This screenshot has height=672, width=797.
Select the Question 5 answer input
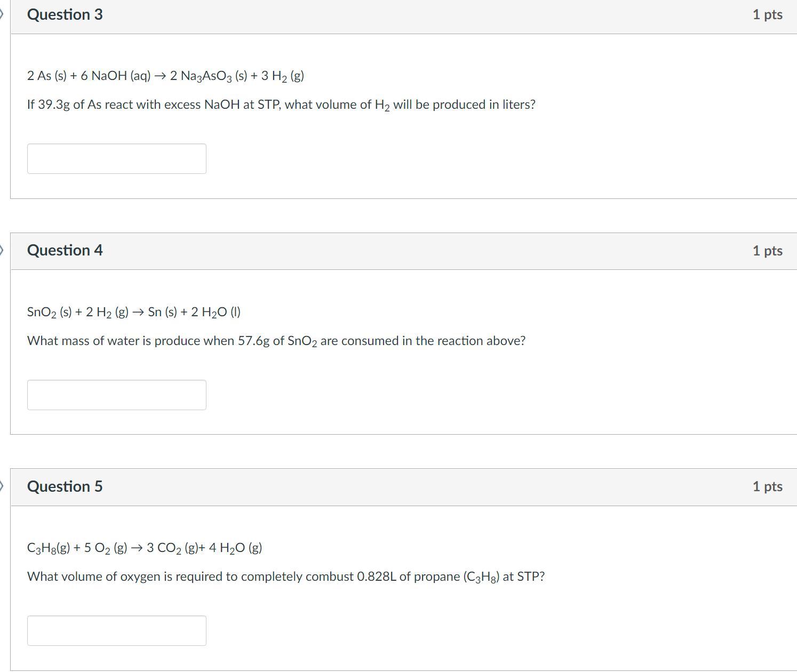[x=116, y=630]
